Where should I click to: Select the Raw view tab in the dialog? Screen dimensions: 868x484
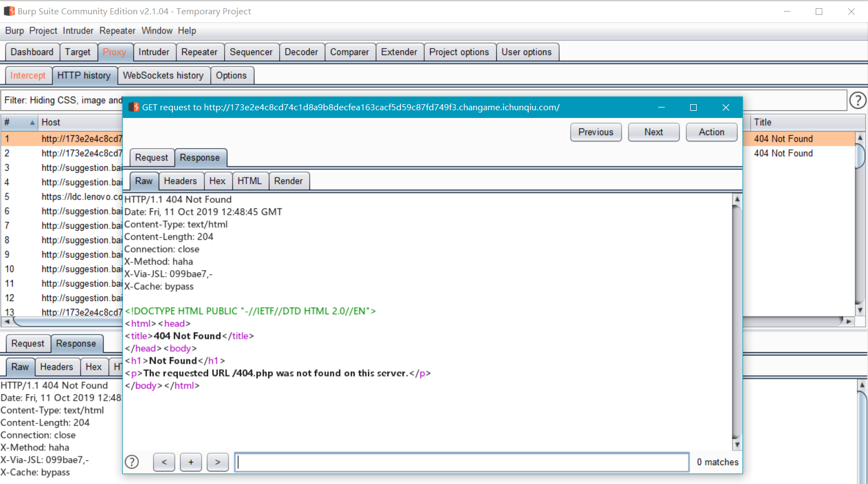tap(144, 181)
